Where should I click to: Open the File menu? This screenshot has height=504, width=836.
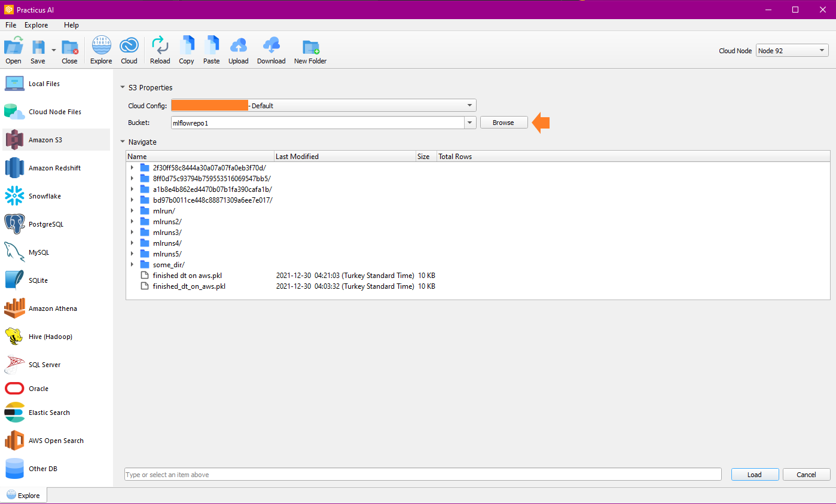coord(11,25)
